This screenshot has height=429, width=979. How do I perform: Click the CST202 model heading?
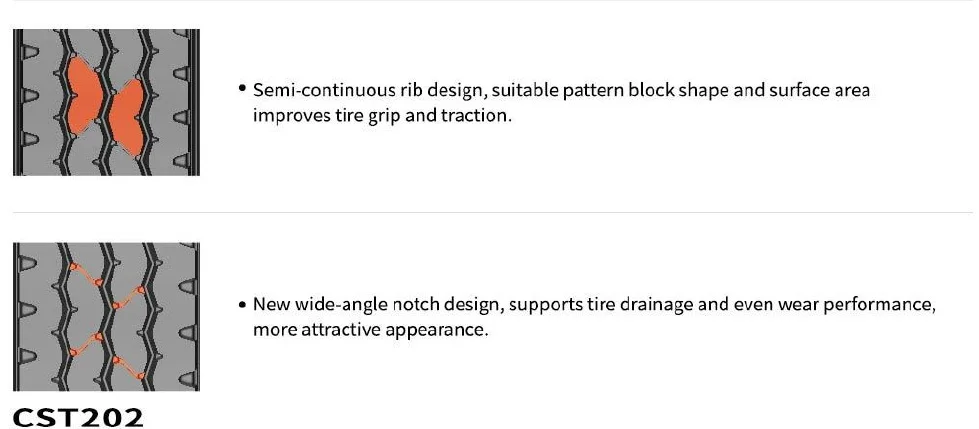tap(78, 416)
